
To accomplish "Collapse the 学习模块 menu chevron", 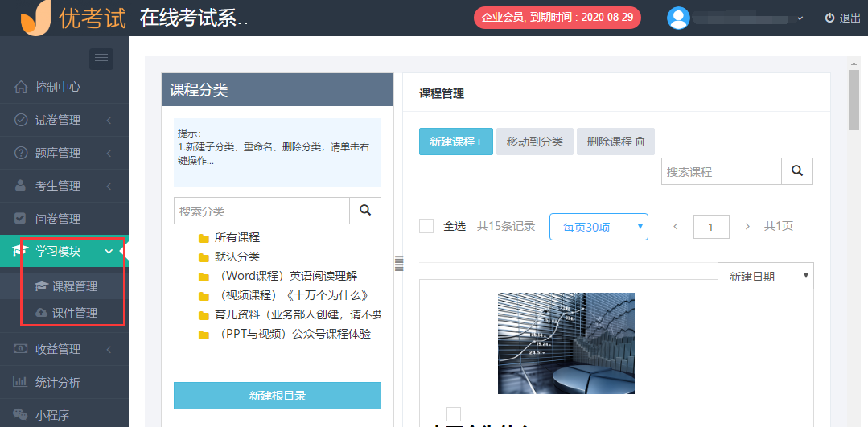I will click(108, 251).
